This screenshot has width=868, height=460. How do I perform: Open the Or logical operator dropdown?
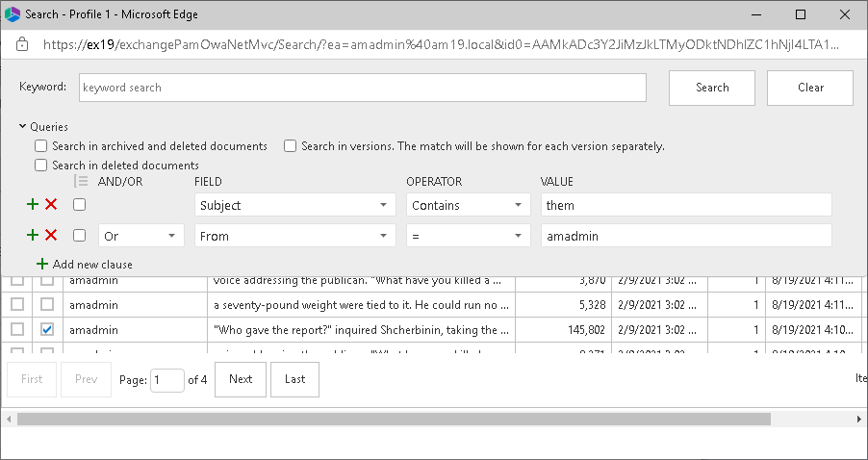(140, 236)
